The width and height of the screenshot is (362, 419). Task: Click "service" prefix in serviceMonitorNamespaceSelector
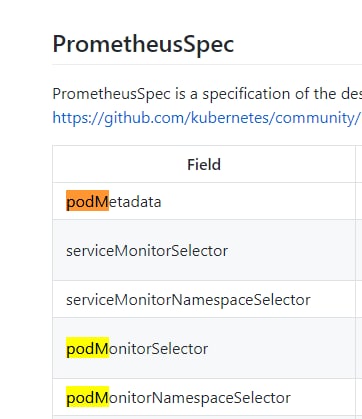click(x=90, y=300)
